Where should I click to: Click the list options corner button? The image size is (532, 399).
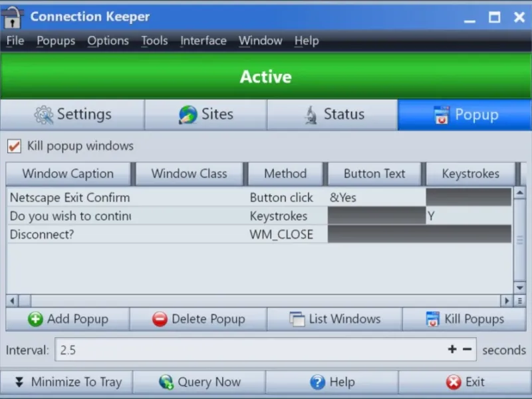click(520, 301)
